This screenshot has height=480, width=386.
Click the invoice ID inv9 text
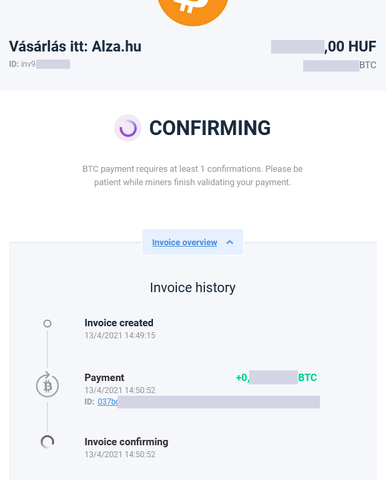[39, 64]
